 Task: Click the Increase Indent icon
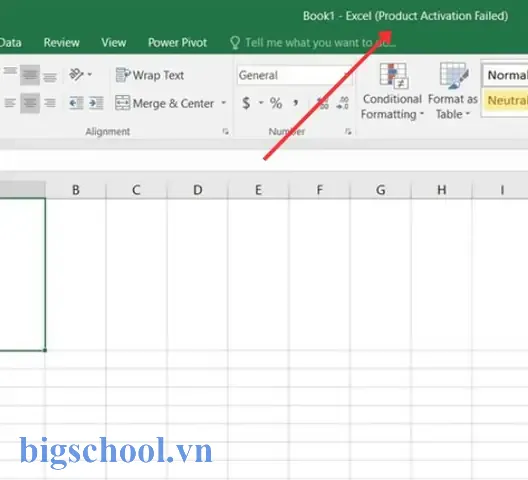point(96,103)
